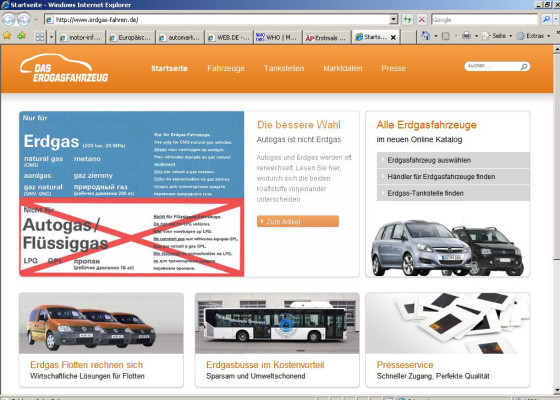Click the RSS feeds icon
The image size is (560, 400).
click(x=446, y=36)
